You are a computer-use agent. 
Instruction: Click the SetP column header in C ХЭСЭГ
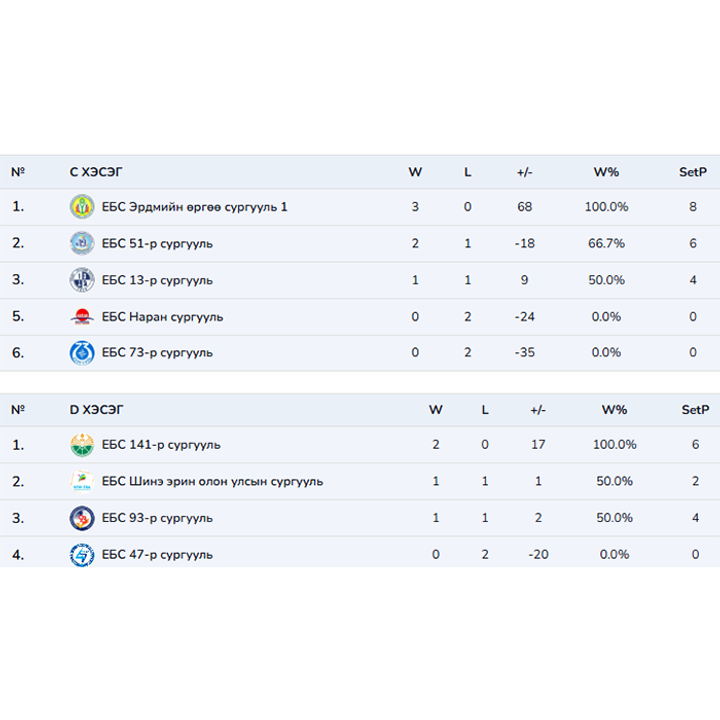pyautogui.click(x=693, y=172)
